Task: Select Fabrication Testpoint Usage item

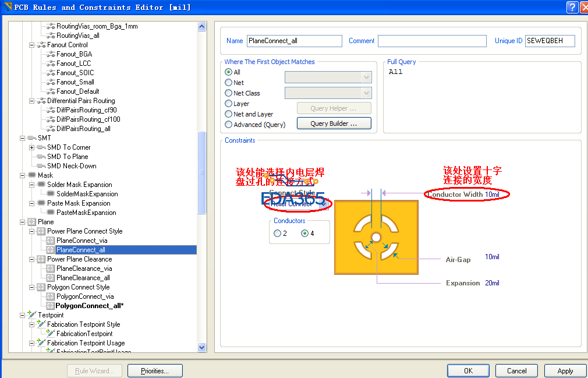Action: 86,343
